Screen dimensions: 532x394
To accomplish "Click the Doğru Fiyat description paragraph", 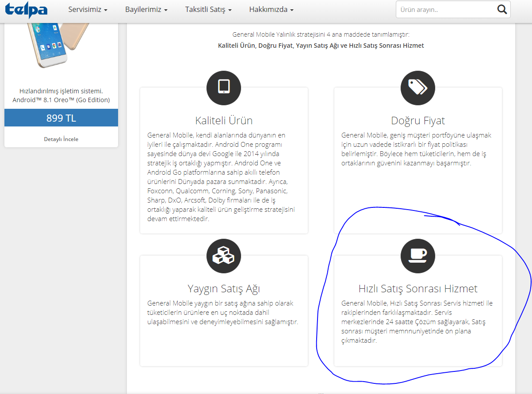I will (417, 149).
